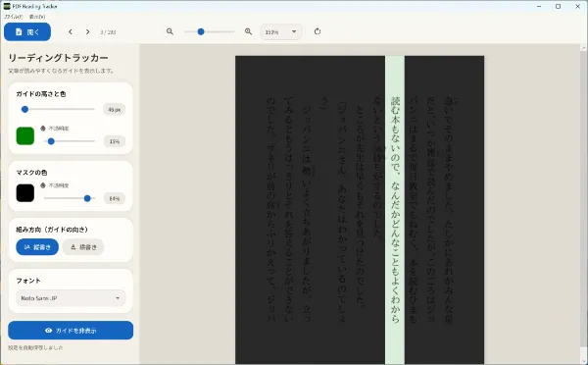The height and width of the screenshot is (365, 588).
Task: Click the guide opacity droplet icon
Action: pos(43,129)
